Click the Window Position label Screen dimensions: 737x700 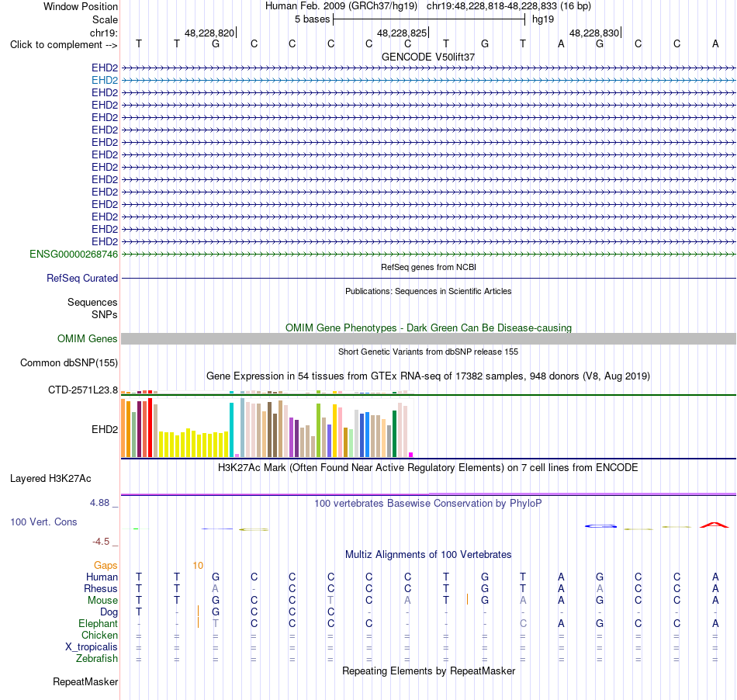[x=81, y=6]
